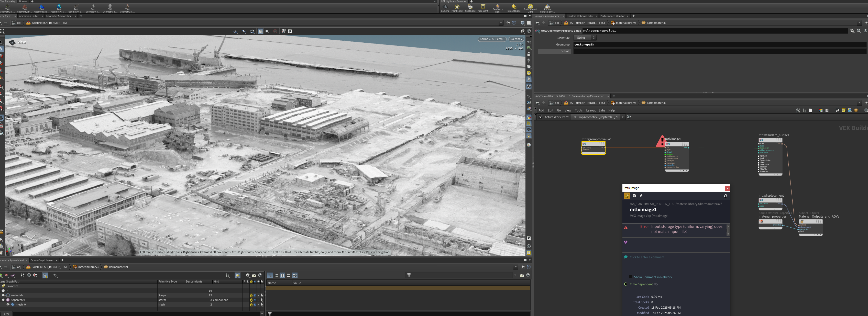Add a Geometry Light from shelf
The image size is (868, 316).
[x=497, y=8]
